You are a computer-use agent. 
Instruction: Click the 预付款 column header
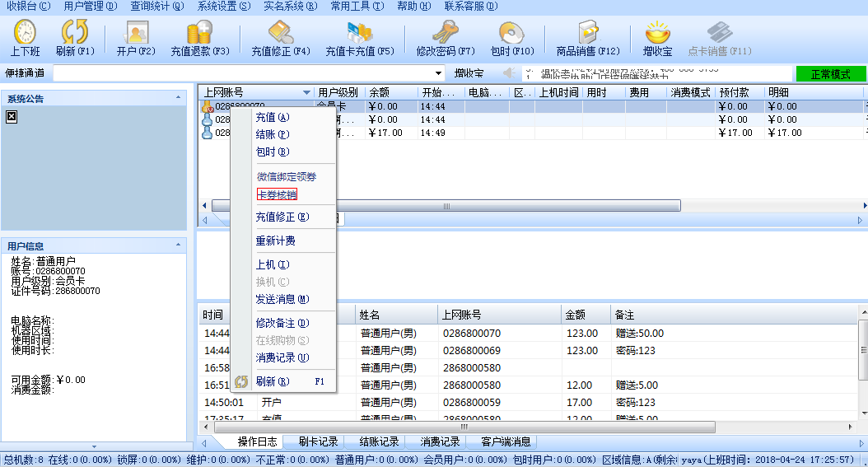tap(739, 92)
